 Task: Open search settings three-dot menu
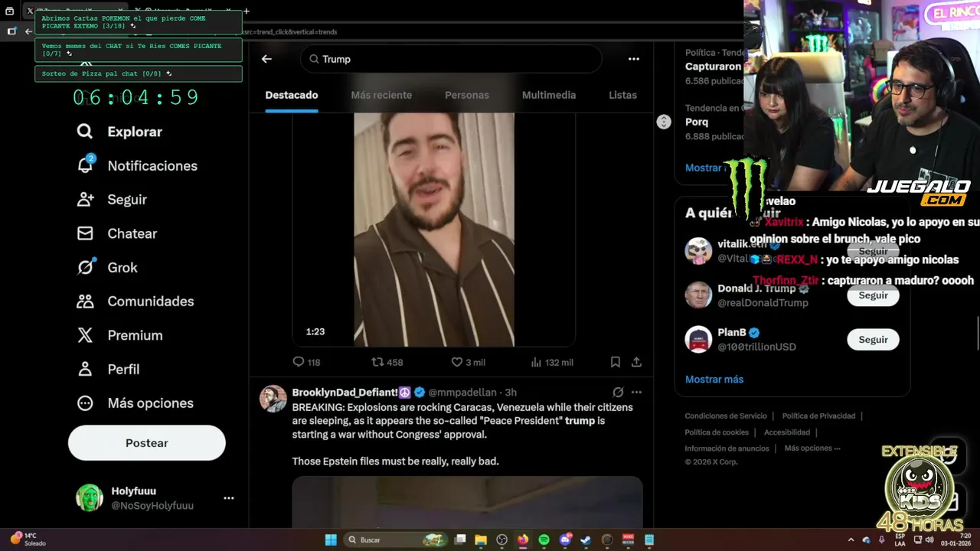coord(633,59)
